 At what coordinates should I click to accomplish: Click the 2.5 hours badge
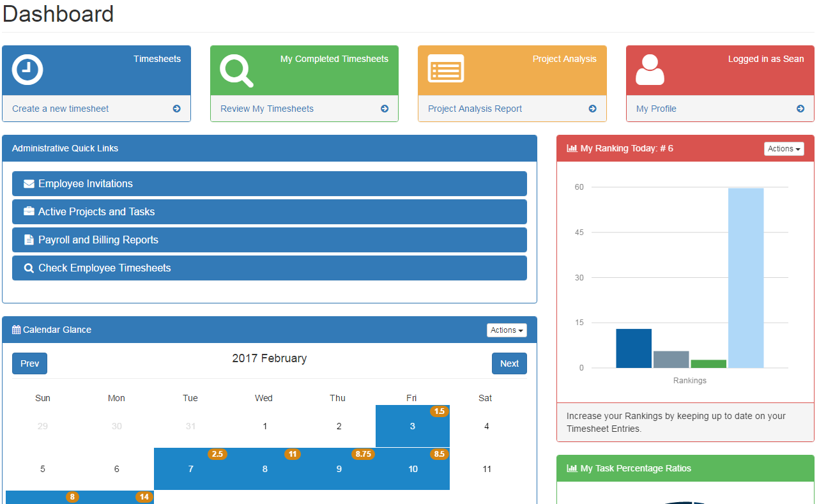pos(218,454)
